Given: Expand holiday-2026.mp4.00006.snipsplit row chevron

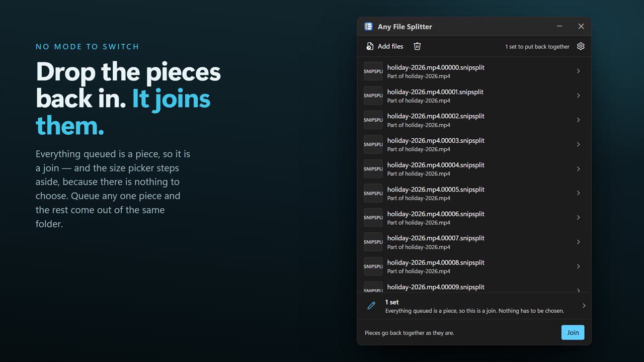Looking at the screenshot, I should click(x=579, y=217).
